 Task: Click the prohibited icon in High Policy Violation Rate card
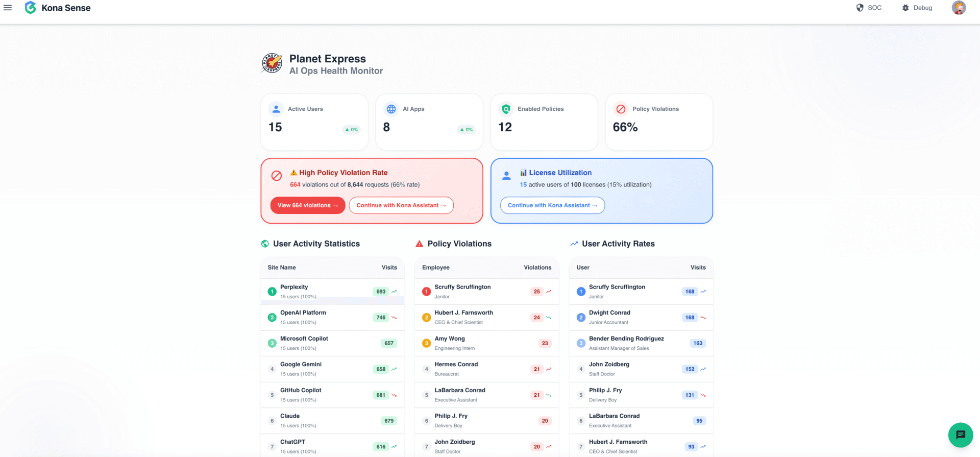coord(277,176)
